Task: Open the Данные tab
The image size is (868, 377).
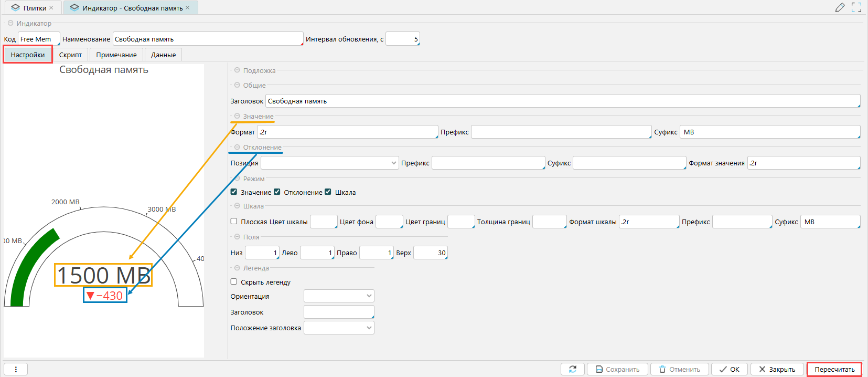Action: pos(163,55)
